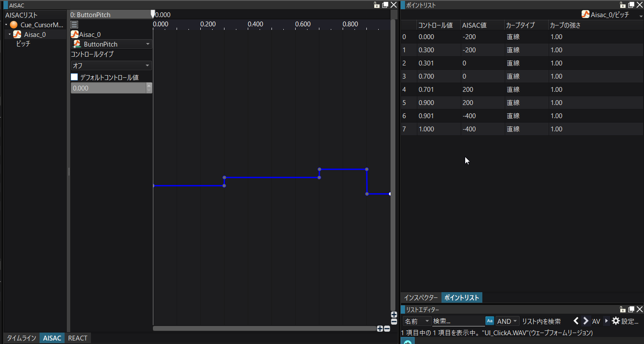Click the 直線 curve type cell in row 7
The image size is (644, 344).
[x=527, y=129]
